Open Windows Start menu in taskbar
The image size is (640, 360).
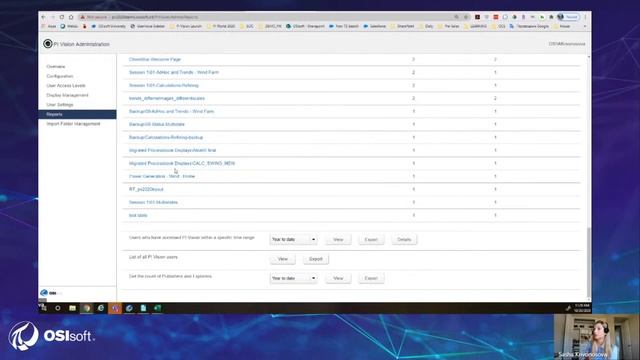click(x=43, y=308)
